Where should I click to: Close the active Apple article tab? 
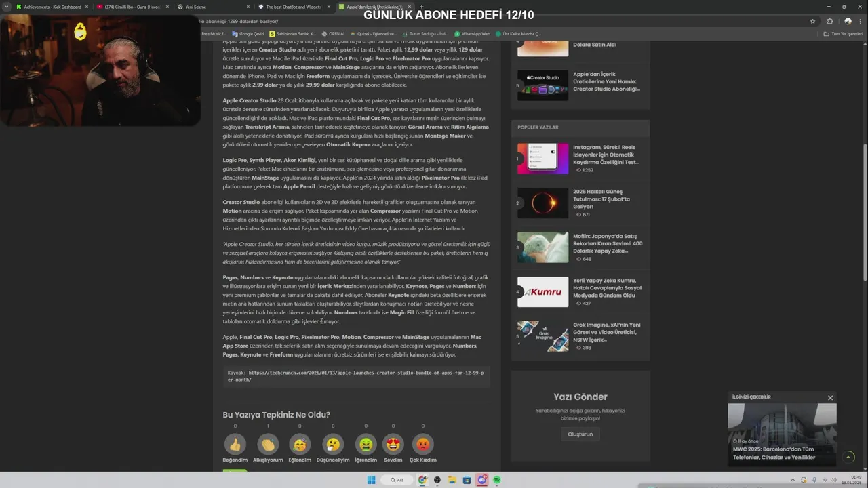(x=409, y=7)
